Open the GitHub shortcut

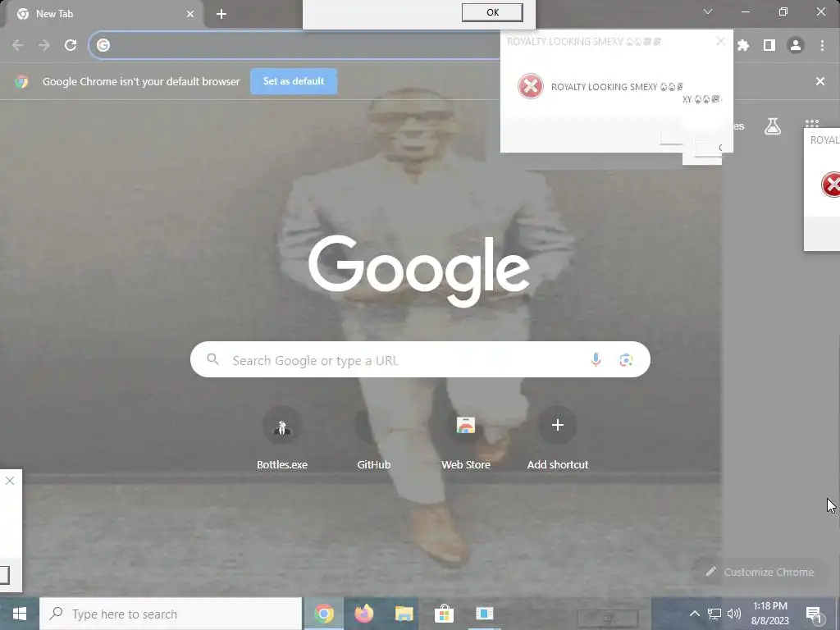click(374, 438)
